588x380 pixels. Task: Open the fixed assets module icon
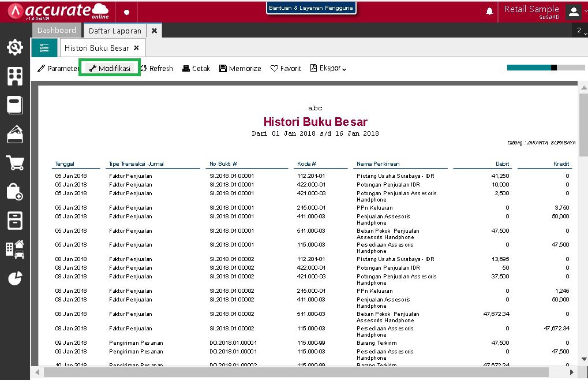15,249
